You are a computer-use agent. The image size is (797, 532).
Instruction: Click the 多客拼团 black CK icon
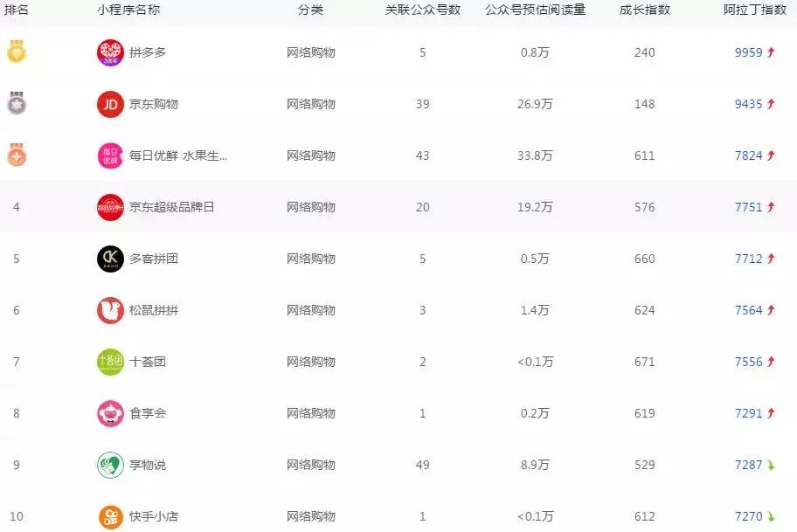tap(110, 259)
